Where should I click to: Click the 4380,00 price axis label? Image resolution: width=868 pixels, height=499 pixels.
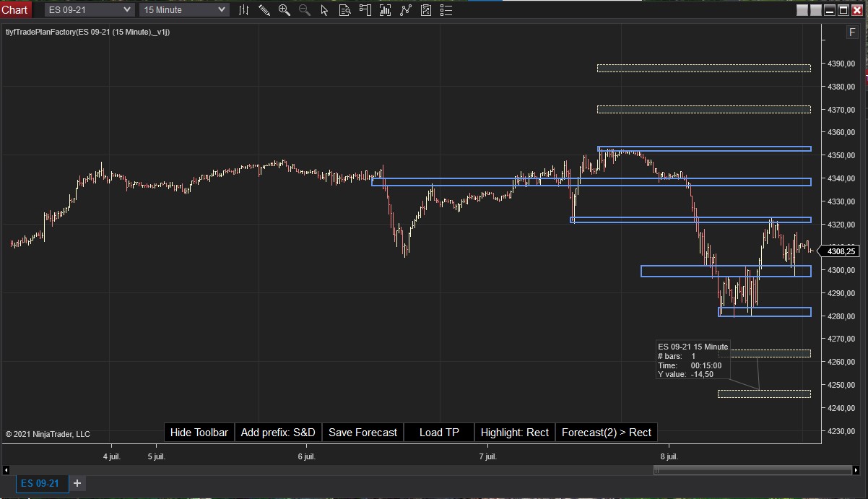pyautogui.click(x=841, y=87)
